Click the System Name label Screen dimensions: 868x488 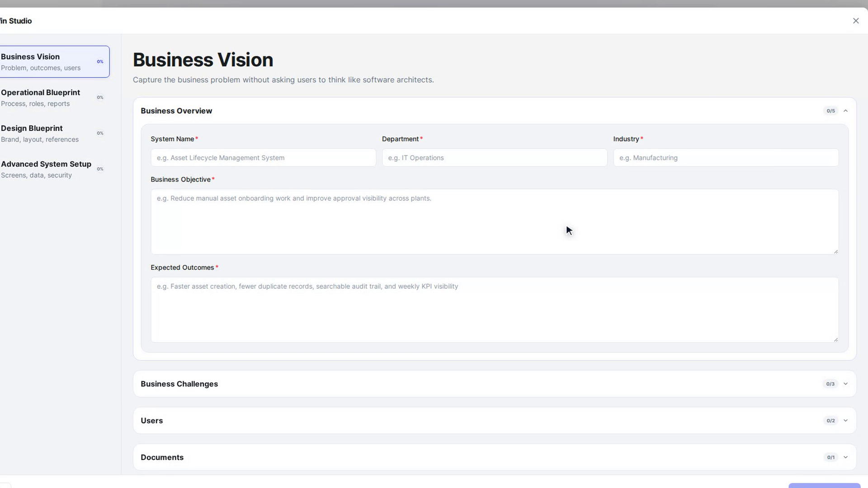coord(172,139)
